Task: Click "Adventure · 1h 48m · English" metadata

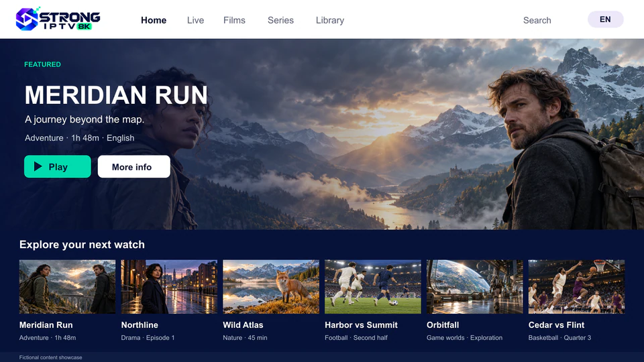Action: tap(79, 138)
